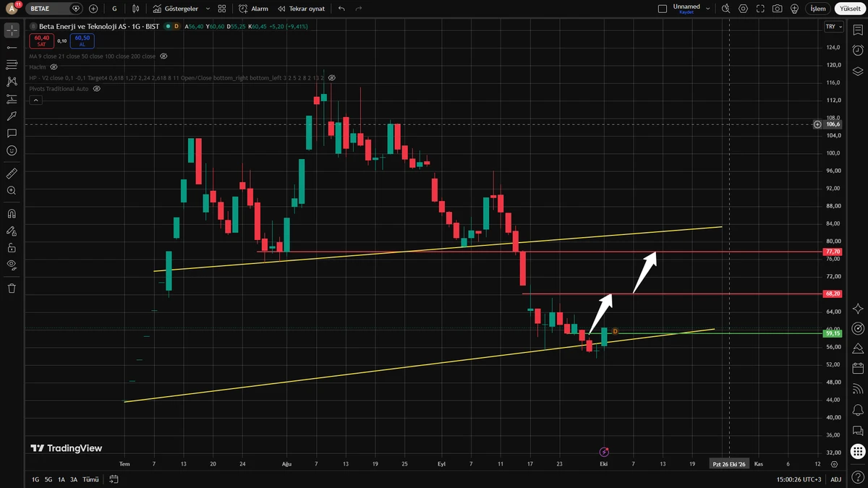Click the BETAE symbol search field

pos(56,9)
